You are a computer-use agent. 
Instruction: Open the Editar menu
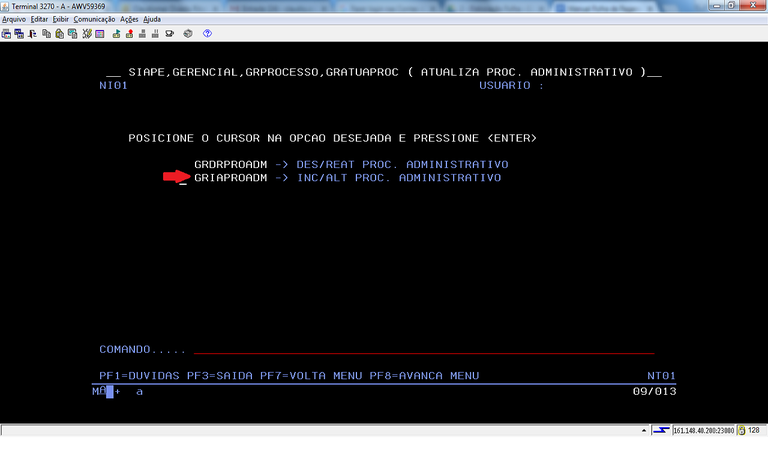39,20
